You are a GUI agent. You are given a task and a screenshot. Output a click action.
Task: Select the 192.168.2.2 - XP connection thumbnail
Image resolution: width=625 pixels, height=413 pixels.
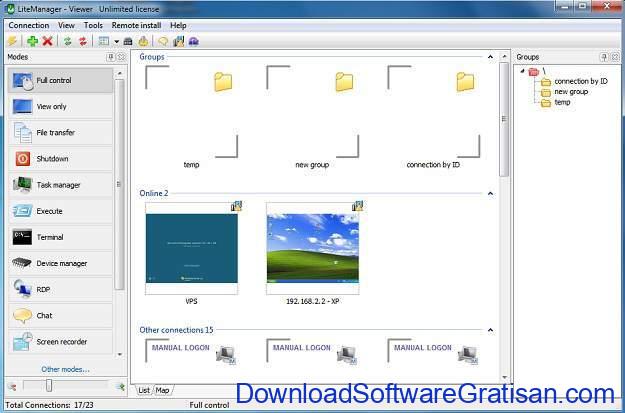(312, 248)
